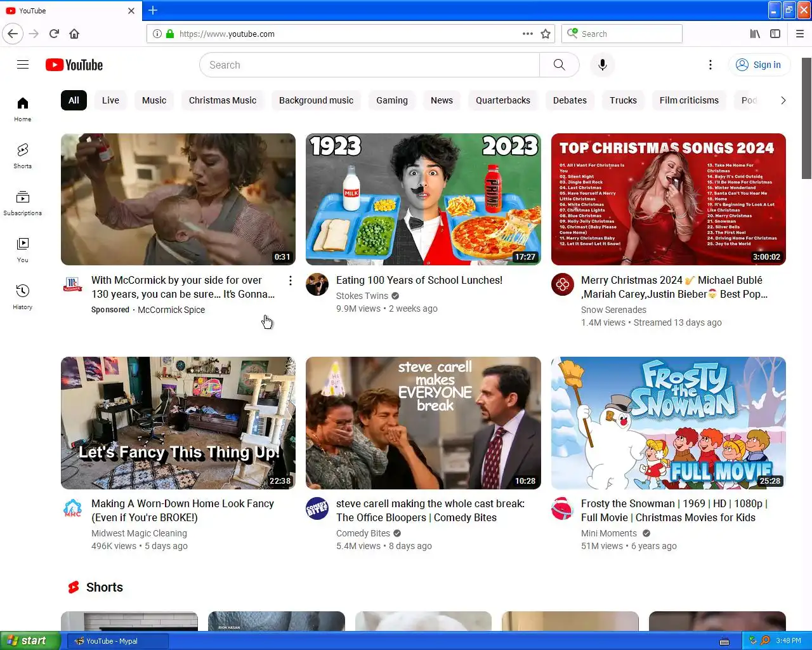
Task: Click the browser home icon
Action: tap(74, 34)
